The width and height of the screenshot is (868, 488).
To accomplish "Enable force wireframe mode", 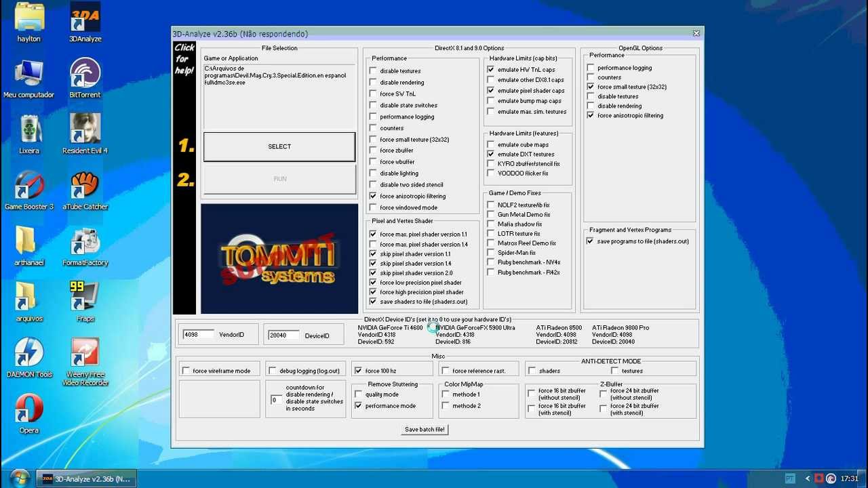I will coord(186,371).
